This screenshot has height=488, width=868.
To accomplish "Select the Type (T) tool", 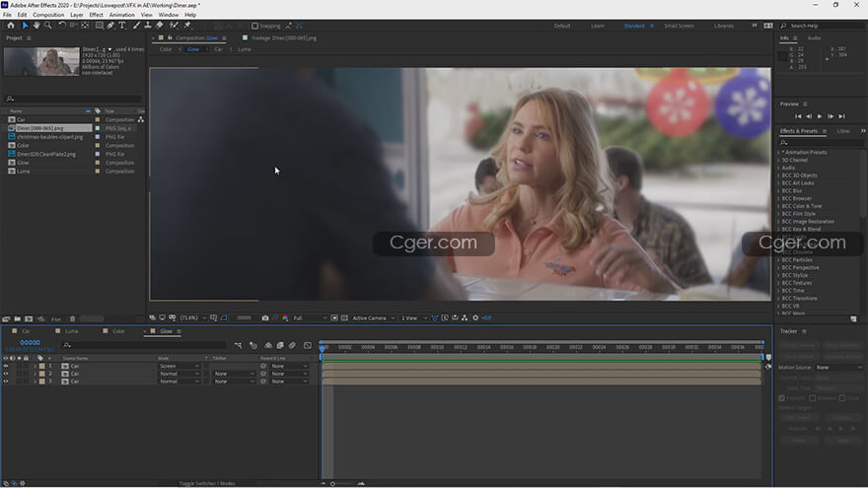I will (122, 26).
